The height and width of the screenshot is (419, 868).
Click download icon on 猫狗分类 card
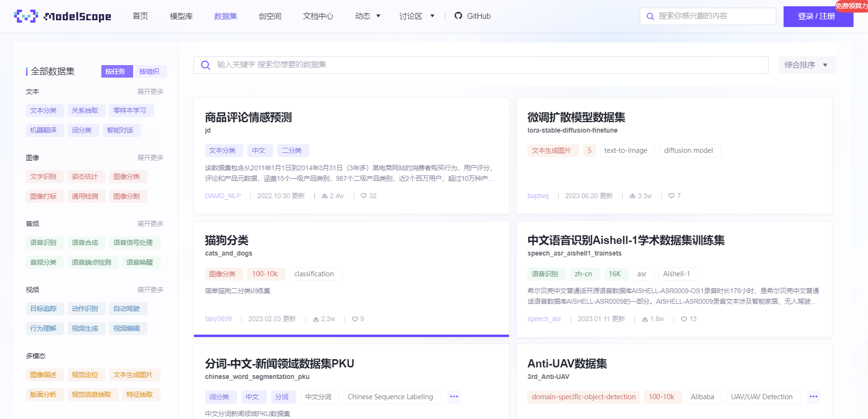316,319
